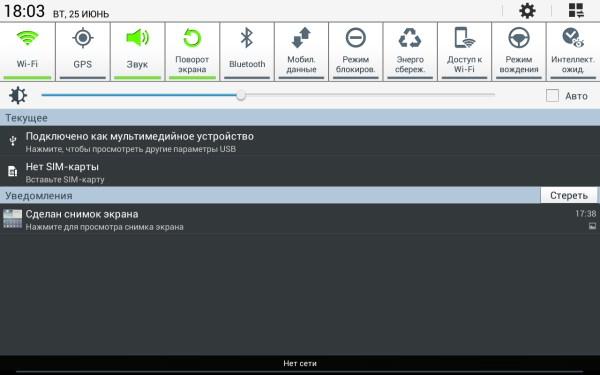
Task: Click the Стереть clear button
Action: [x=569, y=195]
